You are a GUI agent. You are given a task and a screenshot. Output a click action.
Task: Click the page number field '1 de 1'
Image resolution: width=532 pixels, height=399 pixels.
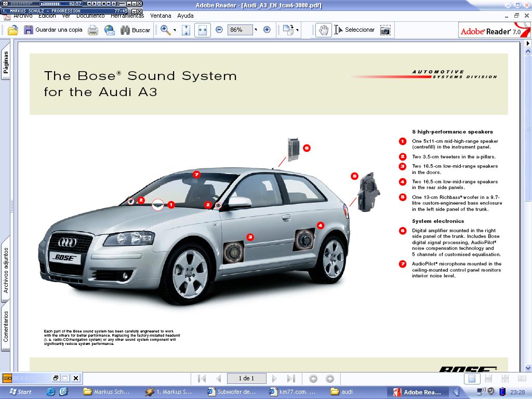247,378
